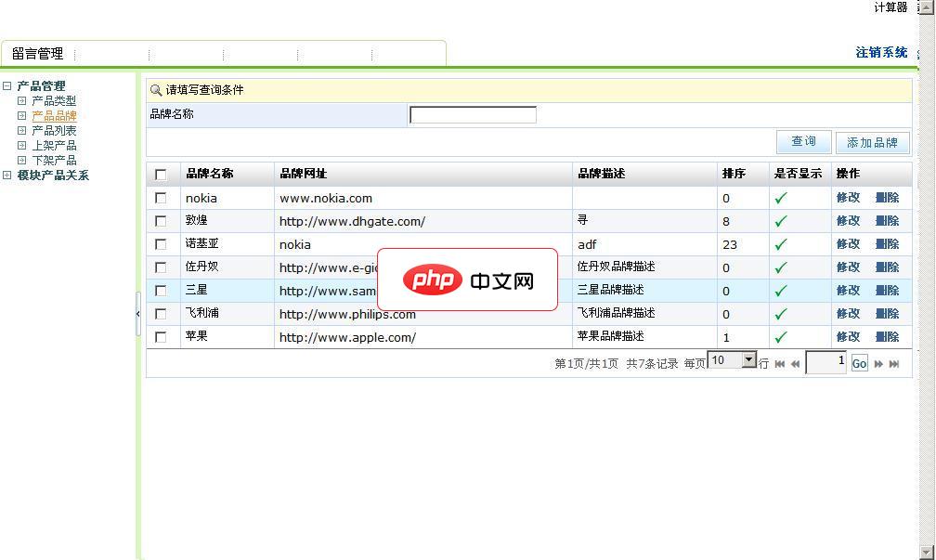Click the green checkmark in the nokia row
The width and height of the screenshot is (936, 560).
coord(781,198)
